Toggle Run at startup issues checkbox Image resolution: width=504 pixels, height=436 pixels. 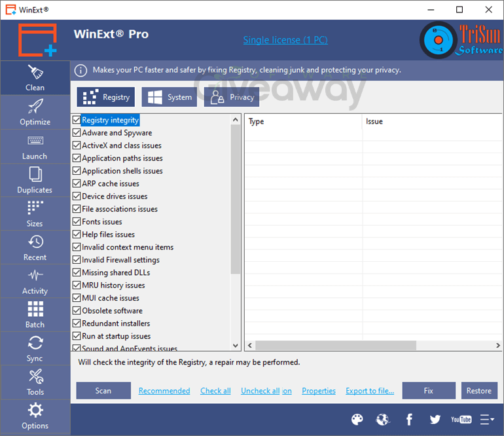[77, 336]
